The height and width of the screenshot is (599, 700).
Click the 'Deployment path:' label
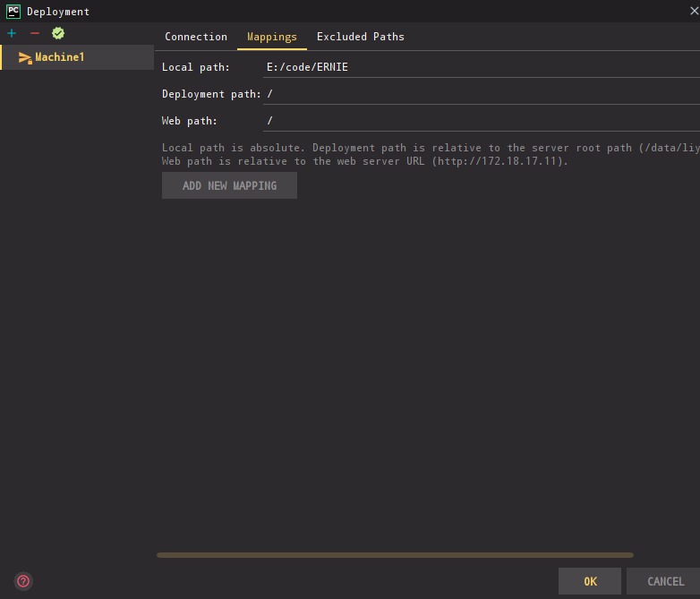point(211,94)
